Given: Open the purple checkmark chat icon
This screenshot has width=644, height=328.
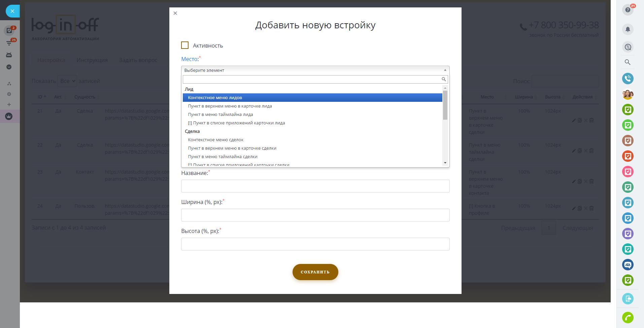Looking at the screenshot, I should (x=628, y=234).
